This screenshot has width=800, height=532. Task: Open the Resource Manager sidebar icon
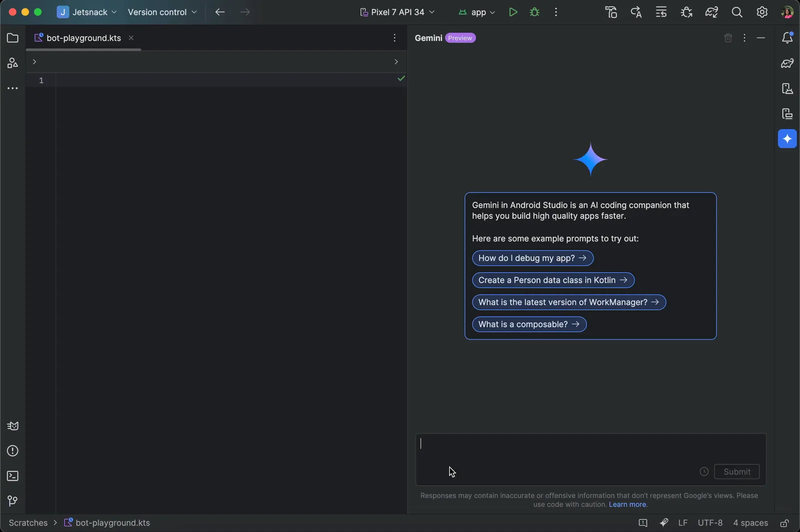pos(12,63)
